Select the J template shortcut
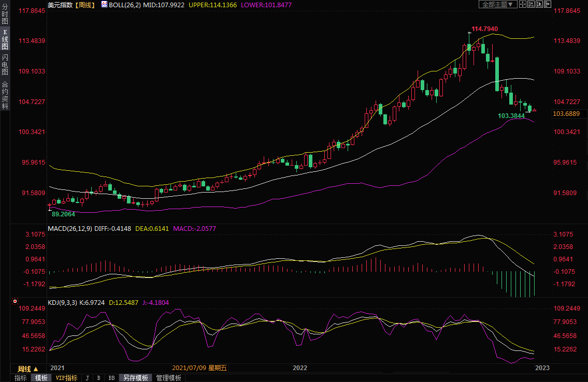The height and width of the screenshot is (382, 588). point(87,378)
